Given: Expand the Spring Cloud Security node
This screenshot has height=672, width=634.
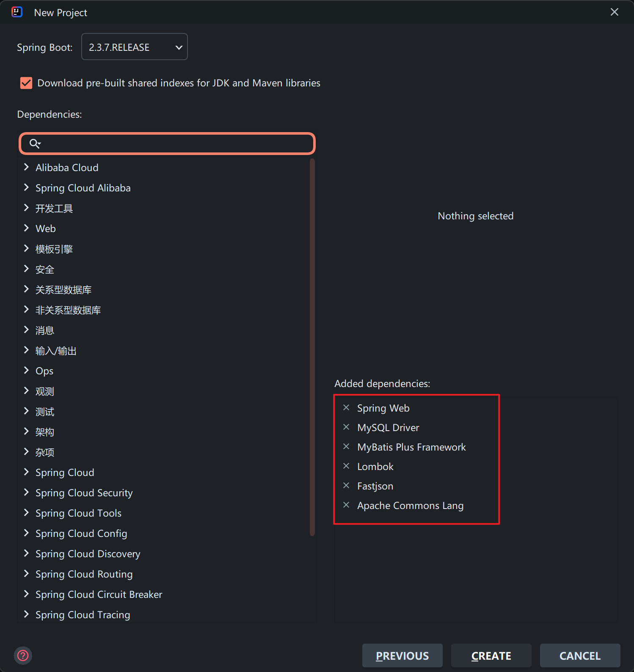Looking at the screenshot, I should (x=26, y=492).
